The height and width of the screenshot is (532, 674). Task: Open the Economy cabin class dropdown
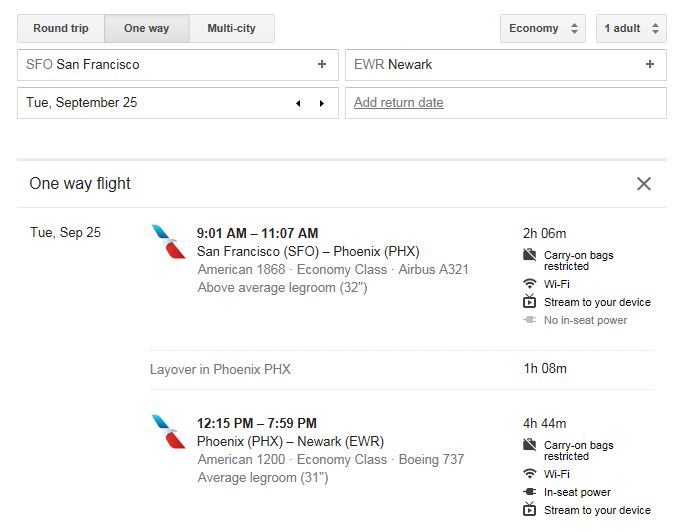point(543,28)
